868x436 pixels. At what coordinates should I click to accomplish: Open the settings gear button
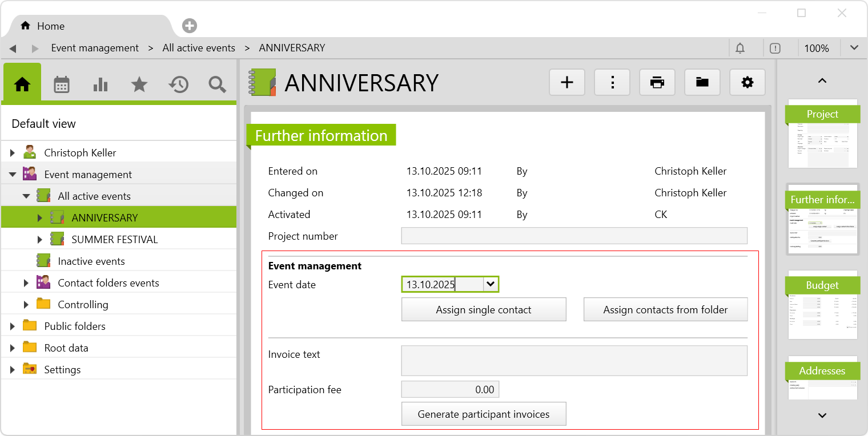click(x=747, y=83)
